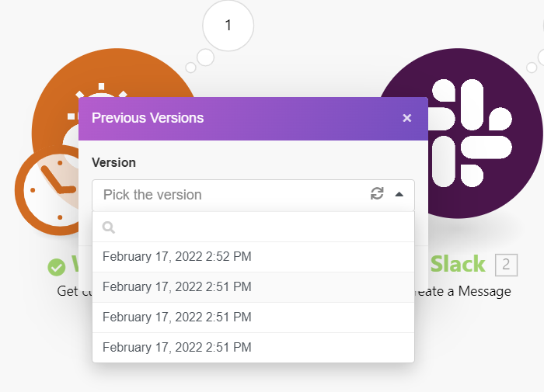
Task: Click the "Version" field label
Action: pyautogui.click(x=113, y=163)
